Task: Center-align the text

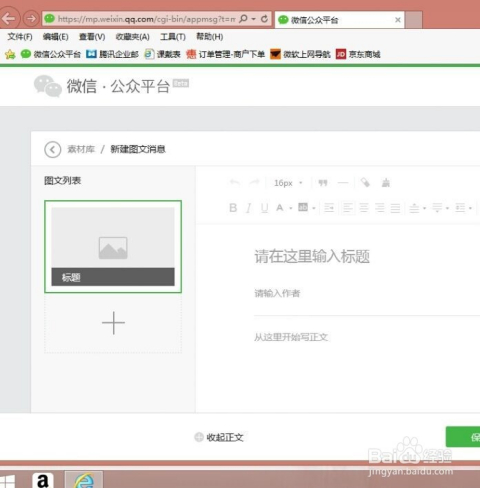Action: (364, 208)
